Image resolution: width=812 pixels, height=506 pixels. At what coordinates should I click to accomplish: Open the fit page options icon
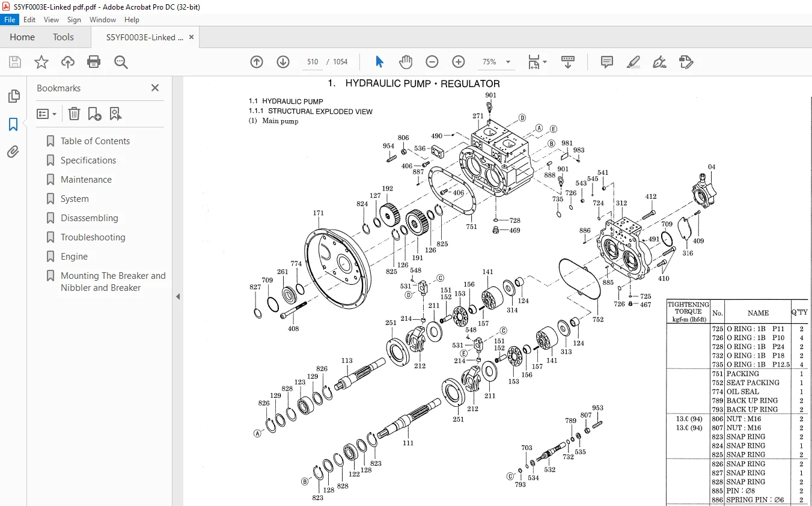coord(533,62)
